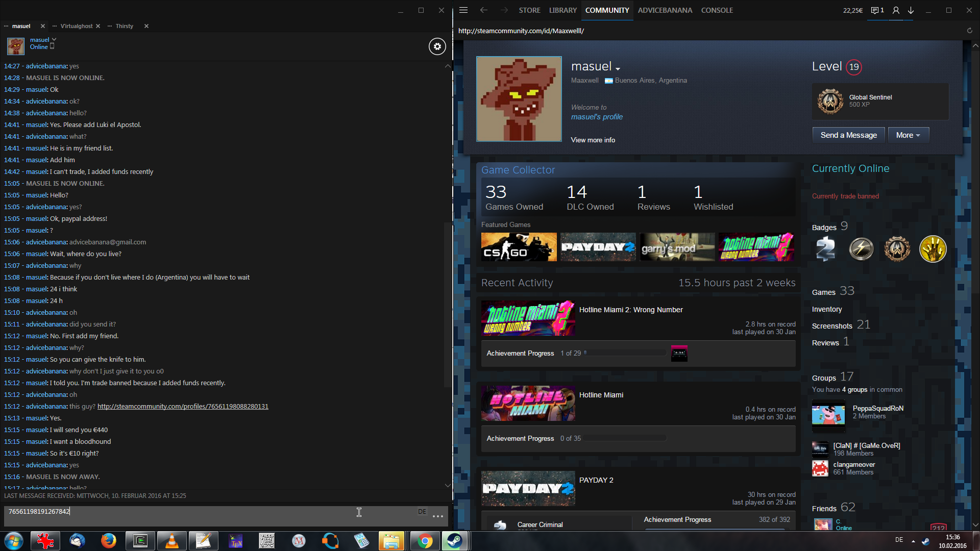This screenshot has height=551, width=980.
Task: Reload the page with refresh icon
Action: click(969, 31)
